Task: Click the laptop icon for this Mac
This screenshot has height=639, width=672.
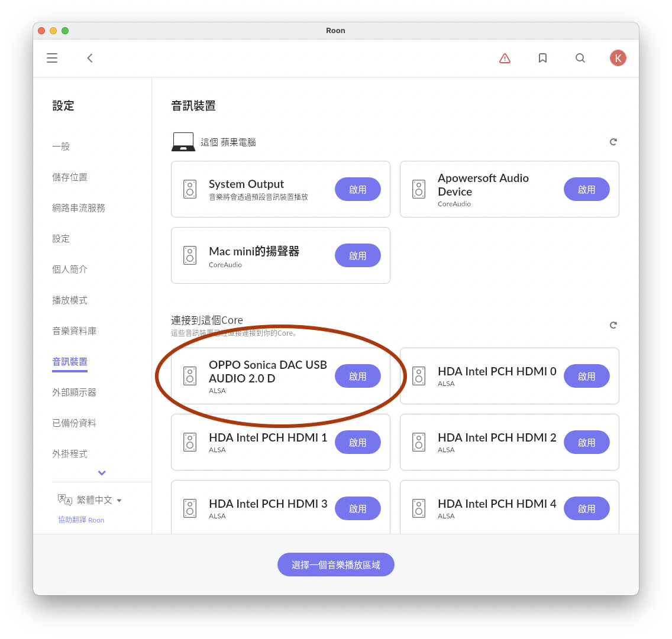Action: (183, 142)
